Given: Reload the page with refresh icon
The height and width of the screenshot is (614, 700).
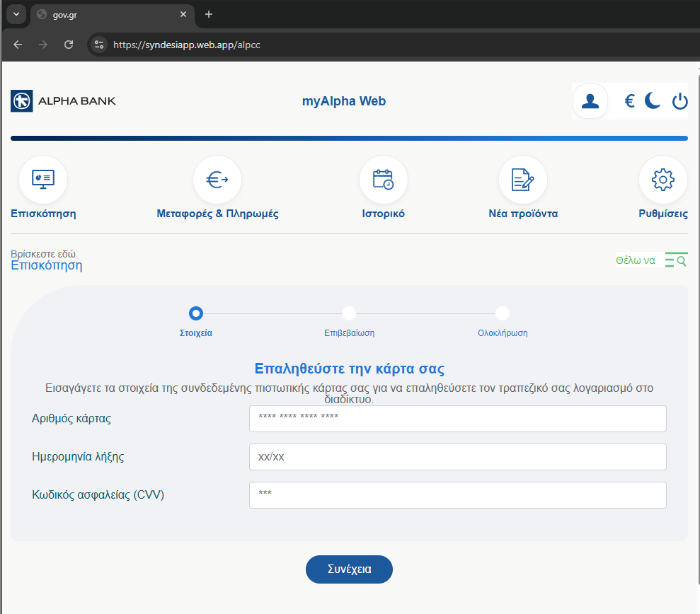Looking at the screenshot, I should pyautogui.click(x=69, y=45).
